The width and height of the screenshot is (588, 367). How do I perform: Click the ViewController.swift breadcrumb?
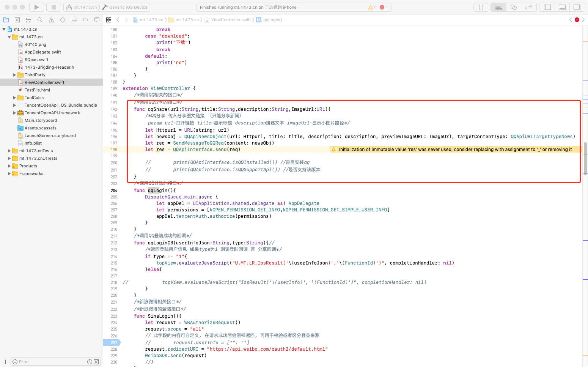(x=228, y=20)
